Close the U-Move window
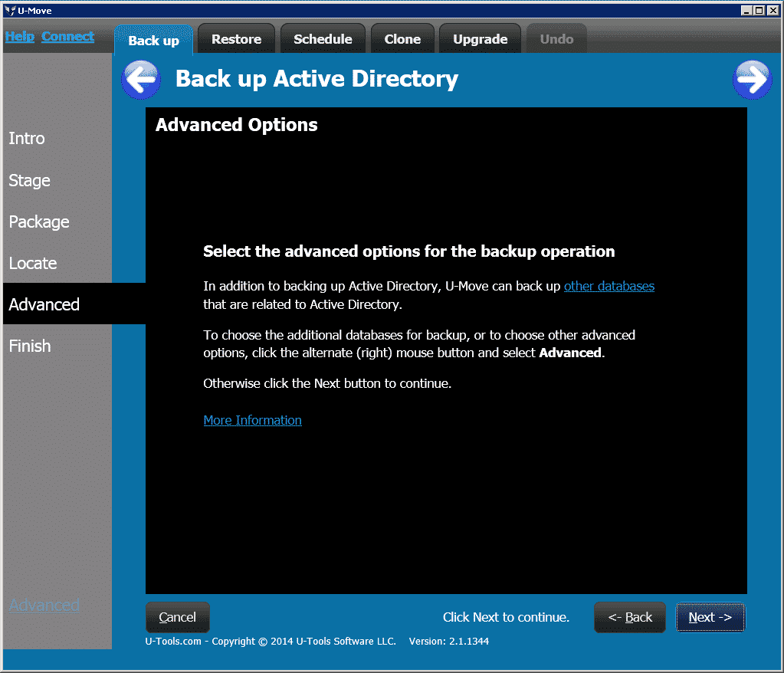The image size is (784, 673). tap(773, 11)
